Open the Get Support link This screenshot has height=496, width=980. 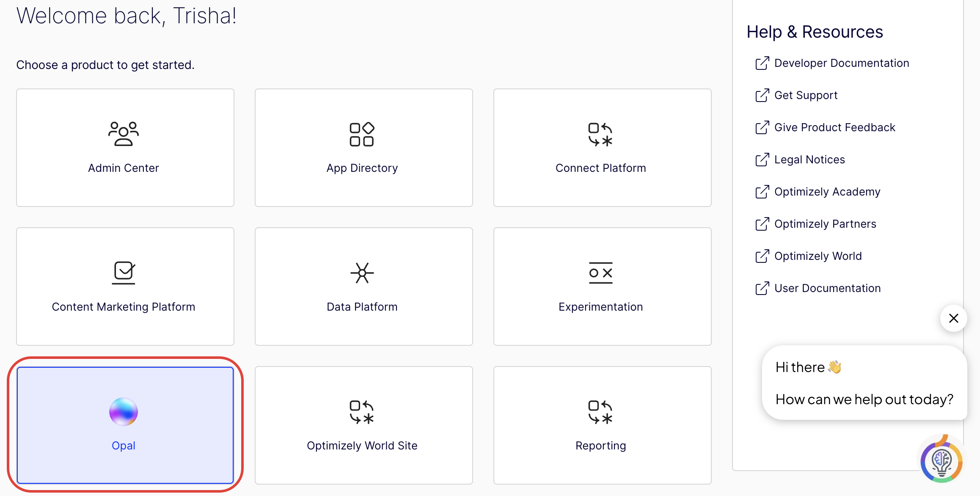pos(806,95)
